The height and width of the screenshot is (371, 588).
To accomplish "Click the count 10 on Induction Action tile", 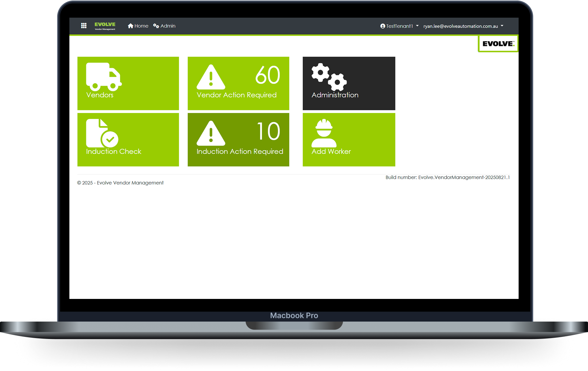I will (x=269, y=131).
